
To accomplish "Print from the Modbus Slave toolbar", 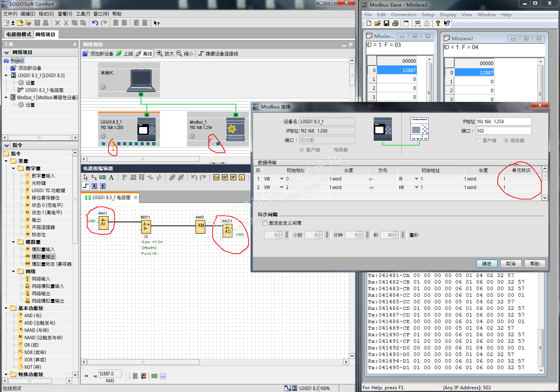I will pyautogui.click(x=395, y=23).
